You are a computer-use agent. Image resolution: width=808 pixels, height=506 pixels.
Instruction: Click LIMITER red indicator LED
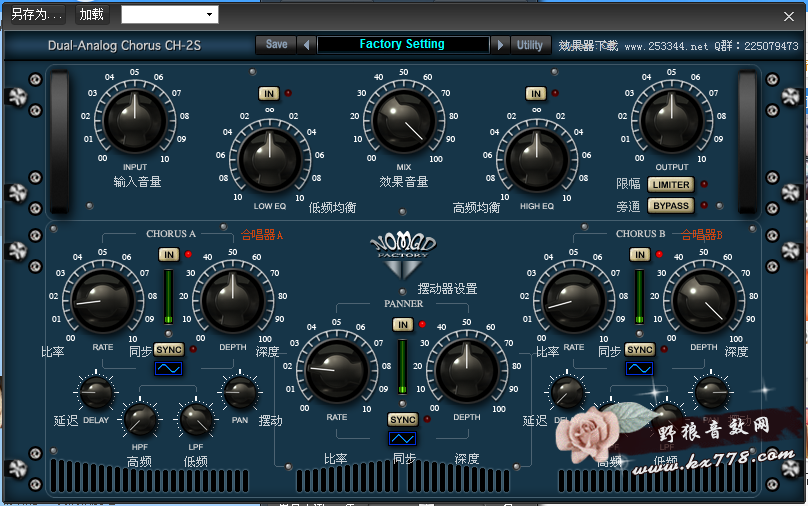[x=704, y=184]
